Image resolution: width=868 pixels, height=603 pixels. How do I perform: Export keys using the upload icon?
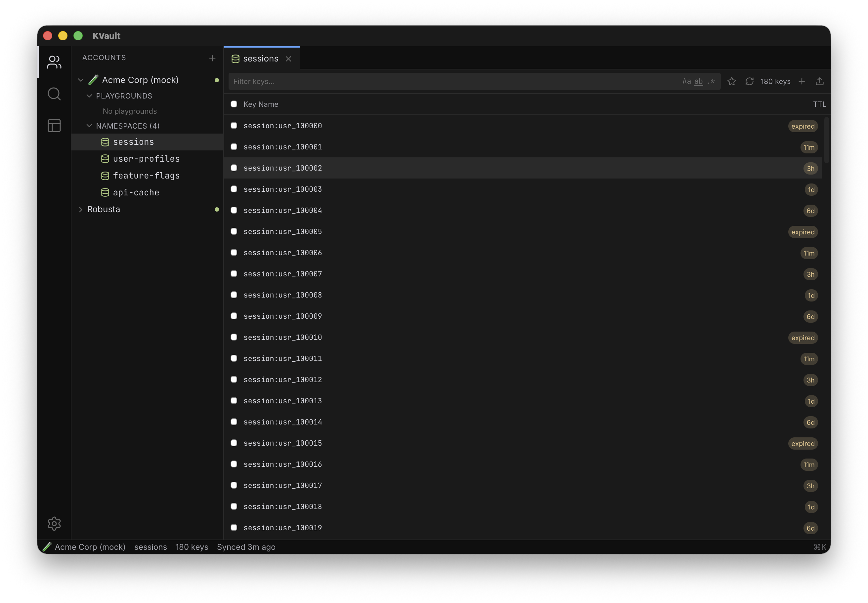click(x=820, y=81)
